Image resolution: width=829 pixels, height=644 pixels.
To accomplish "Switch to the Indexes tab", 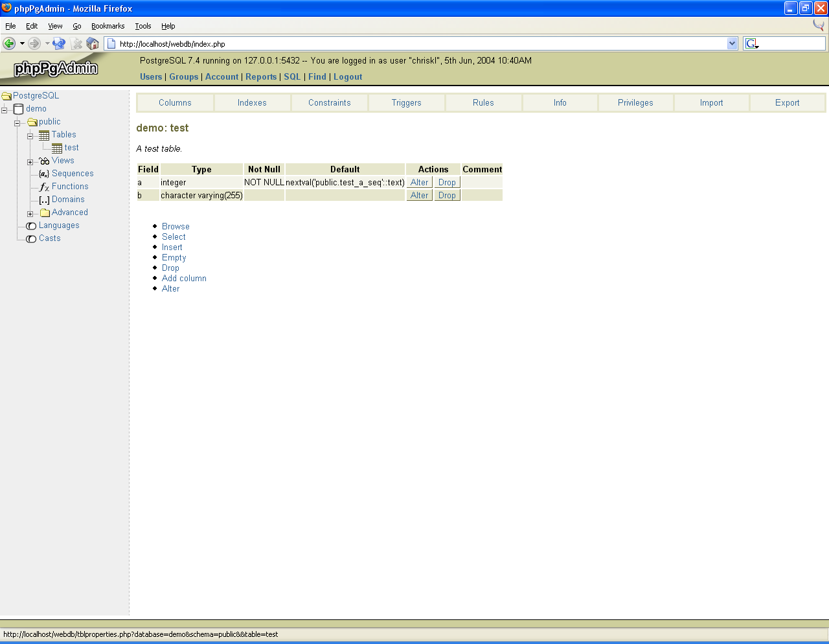I will pyautogui.click(x=252, y=102).
